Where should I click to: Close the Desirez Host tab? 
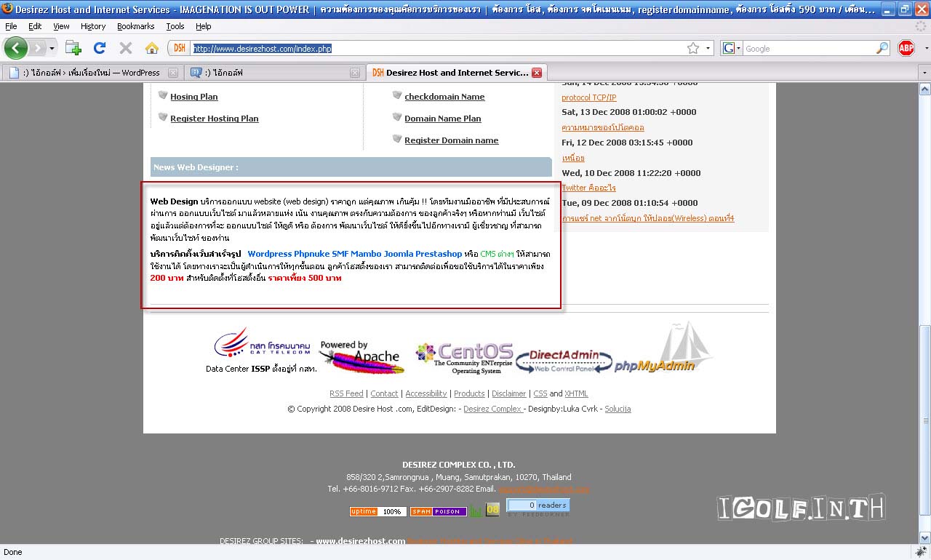click(537, 73)
